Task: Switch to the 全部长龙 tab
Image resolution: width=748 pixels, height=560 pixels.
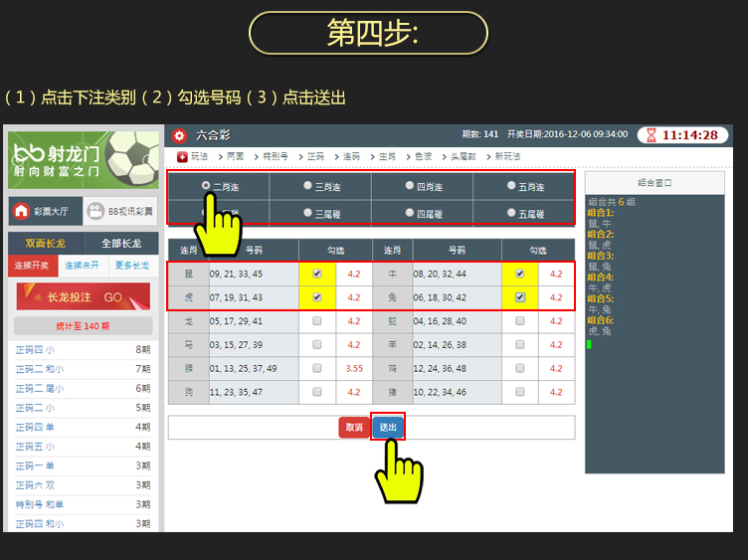Action: click(120, 243)
